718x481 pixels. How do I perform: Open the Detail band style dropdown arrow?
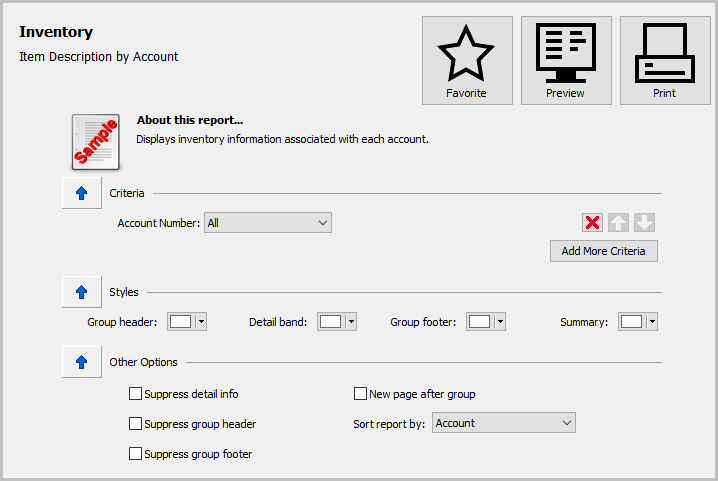pos(351,322)
